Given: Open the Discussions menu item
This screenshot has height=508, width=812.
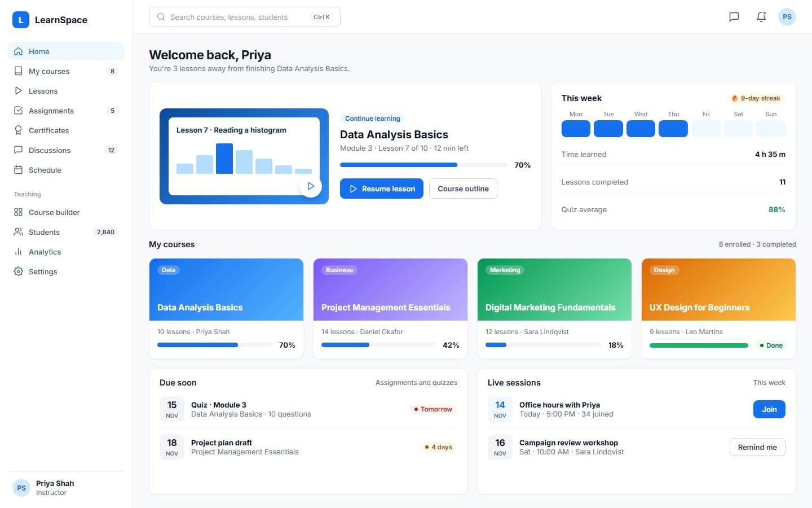Looking at the screenshot, I should (67, 150).
